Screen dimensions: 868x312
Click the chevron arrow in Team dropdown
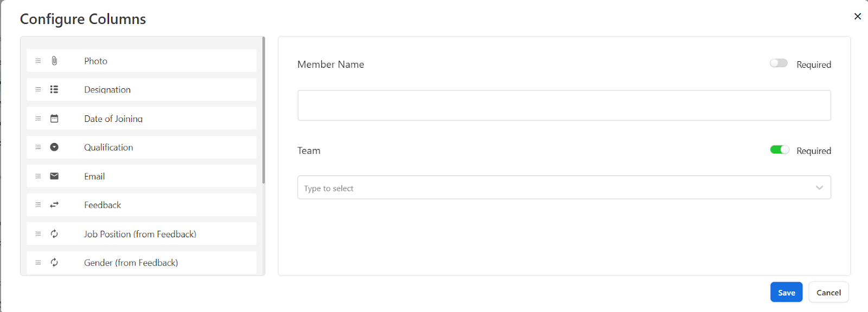pos(819,187)
